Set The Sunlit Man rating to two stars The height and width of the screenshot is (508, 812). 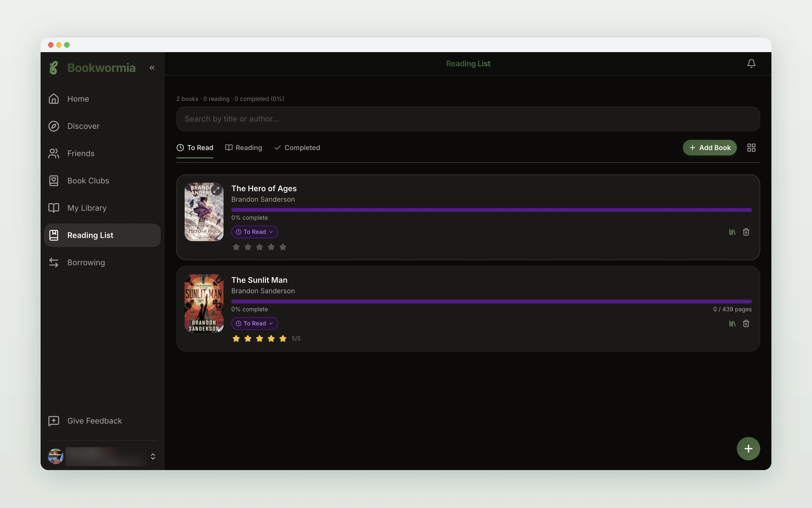point(248,338)
